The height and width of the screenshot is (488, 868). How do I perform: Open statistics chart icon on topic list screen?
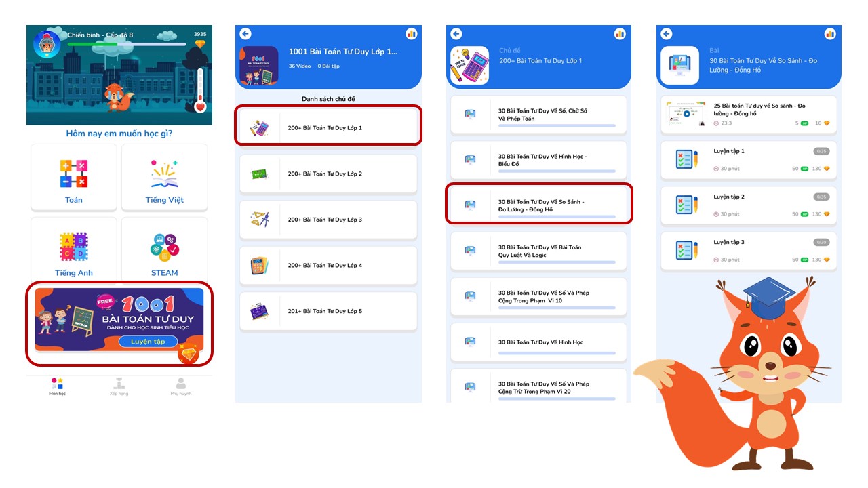[411, 34]
